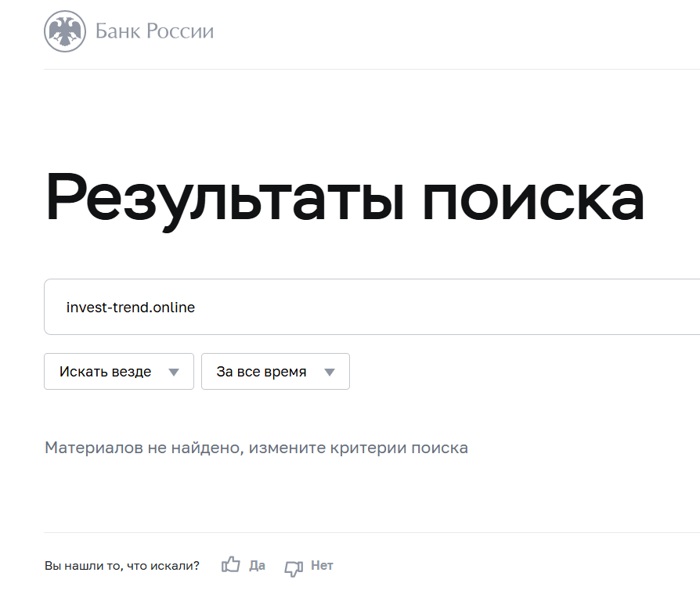The width and height of the screenshot is (700, 605).
Task: Answer Нет to the feedback question
Action: click(x=322, y=564)
